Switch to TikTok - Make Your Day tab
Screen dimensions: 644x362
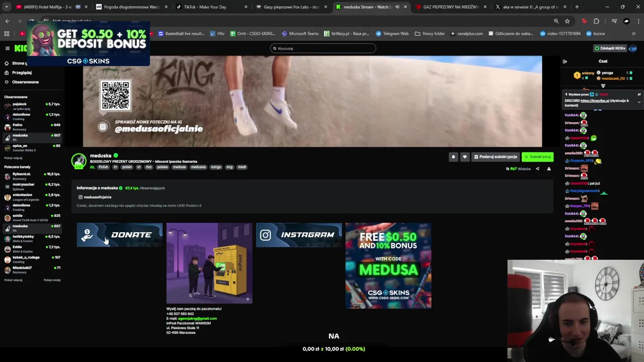pyautogui.click(x=211, y=7)
